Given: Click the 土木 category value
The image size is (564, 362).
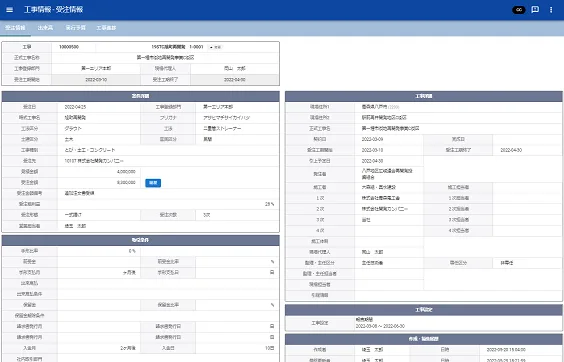Looking at the screenshot, I should [69, 139].
